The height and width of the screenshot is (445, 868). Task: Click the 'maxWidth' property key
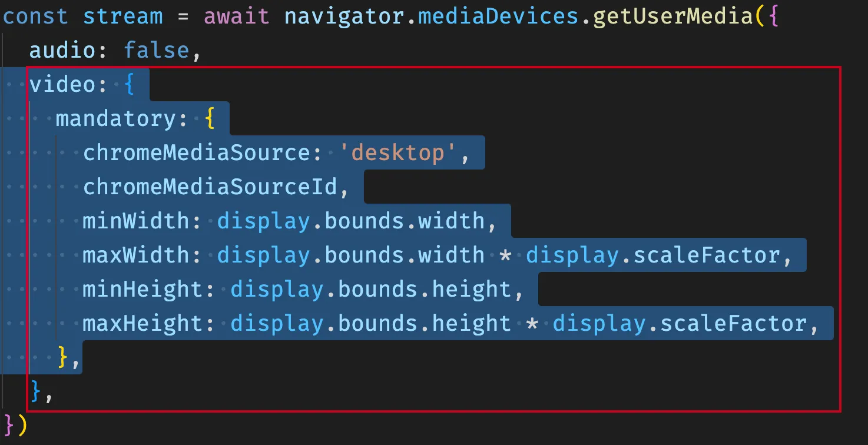click(136, 255)
